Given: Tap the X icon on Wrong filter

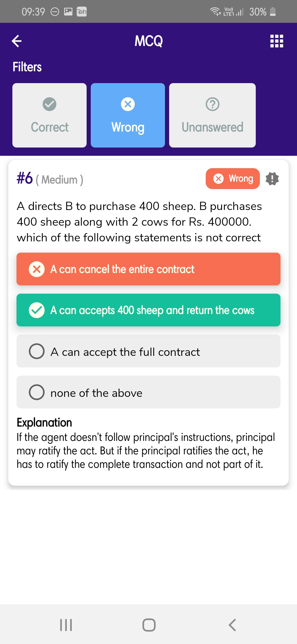Looking at the screenshot, I should 128,104.
